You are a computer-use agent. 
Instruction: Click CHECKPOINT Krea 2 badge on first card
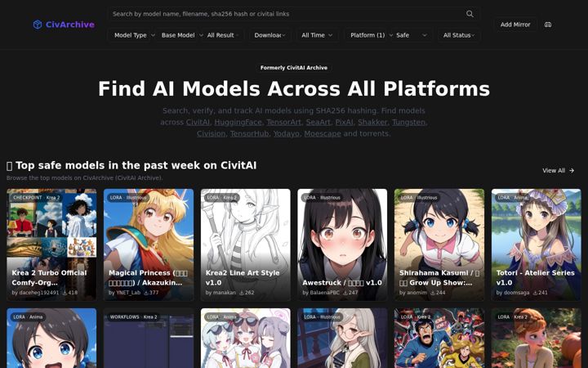pos(37,198)
